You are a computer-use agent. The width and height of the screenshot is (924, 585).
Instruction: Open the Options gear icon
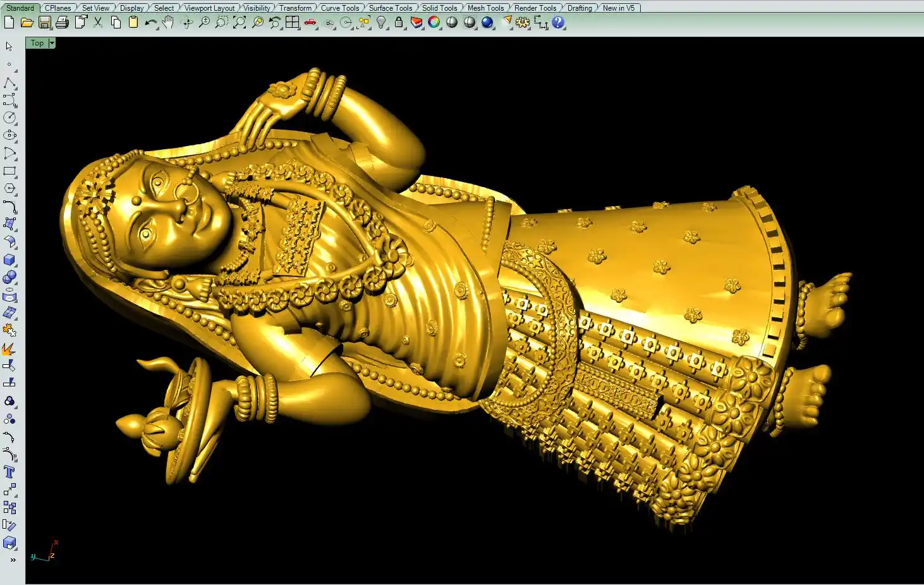click(523, 23)
